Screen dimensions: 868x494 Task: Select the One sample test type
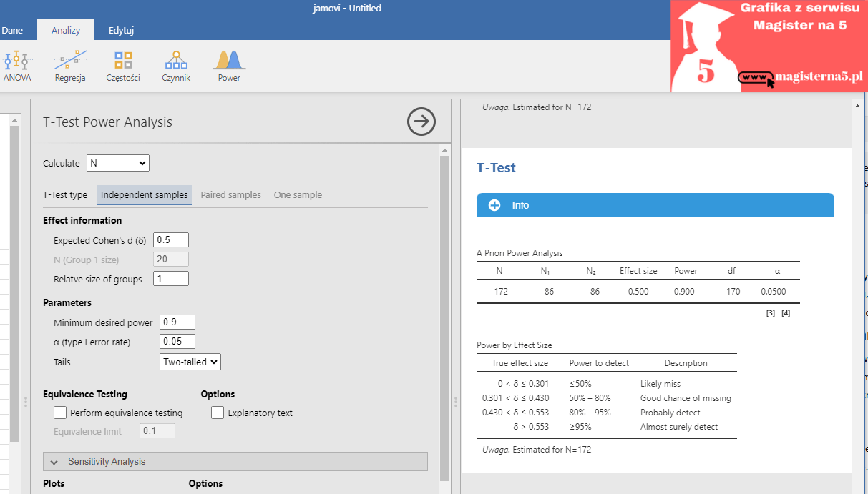pyautogui.click(x=298, y=194)
